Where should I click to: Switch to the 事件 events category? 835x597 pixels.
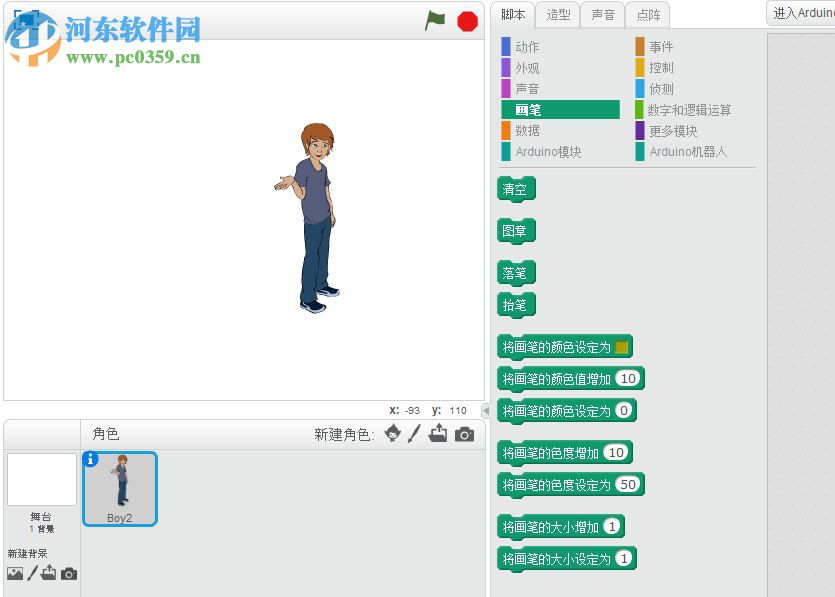click(x=661, y=46)
